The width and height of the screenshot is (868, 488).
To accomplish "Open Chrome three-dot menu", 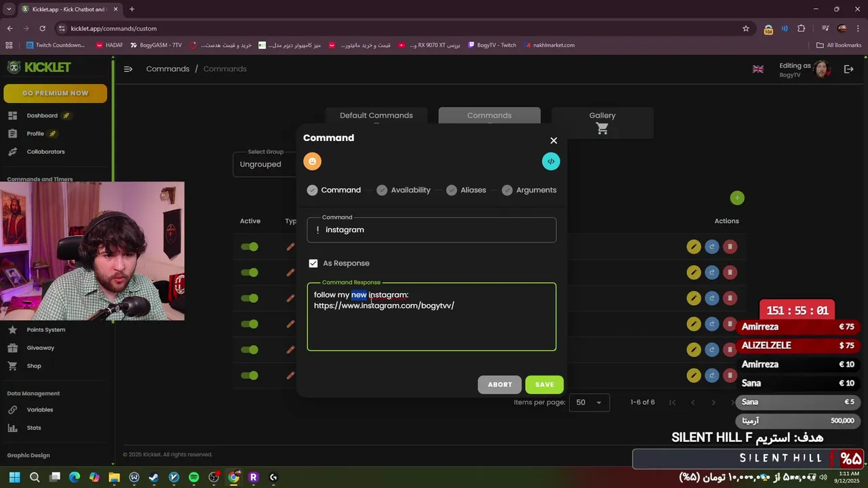I will tap(859, 28).
